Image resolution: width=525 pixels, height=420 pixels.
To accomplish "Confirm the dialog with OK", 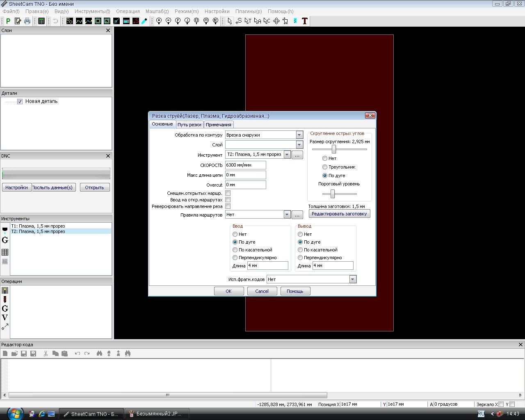I will point(229,291).
